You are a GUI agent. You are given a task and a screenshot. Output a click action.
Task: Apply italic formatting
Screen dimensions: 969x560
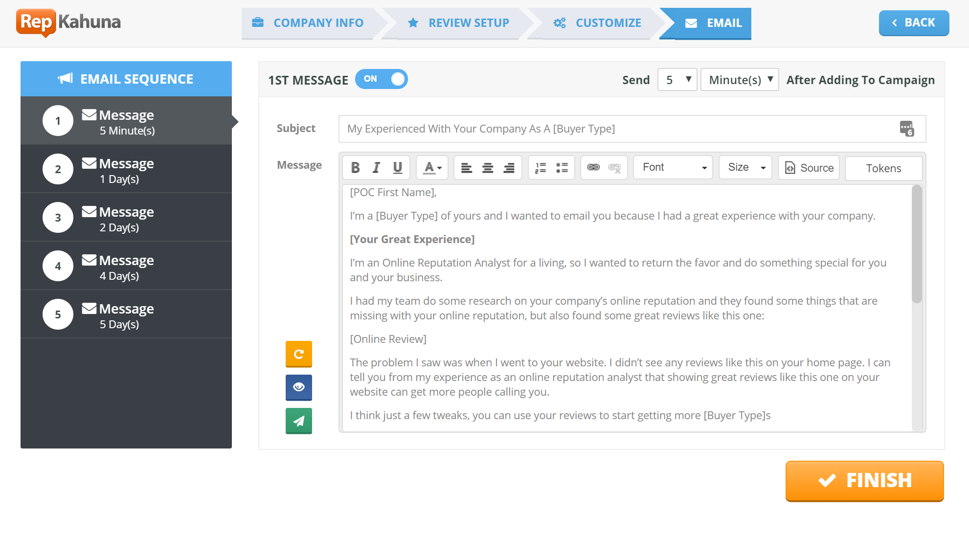(376, 168)
